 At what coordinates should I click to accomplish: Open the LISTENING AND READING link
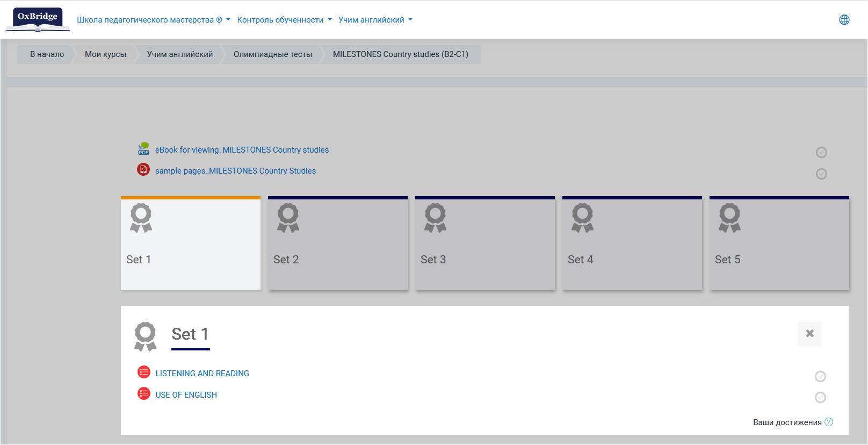coord(202,374)
